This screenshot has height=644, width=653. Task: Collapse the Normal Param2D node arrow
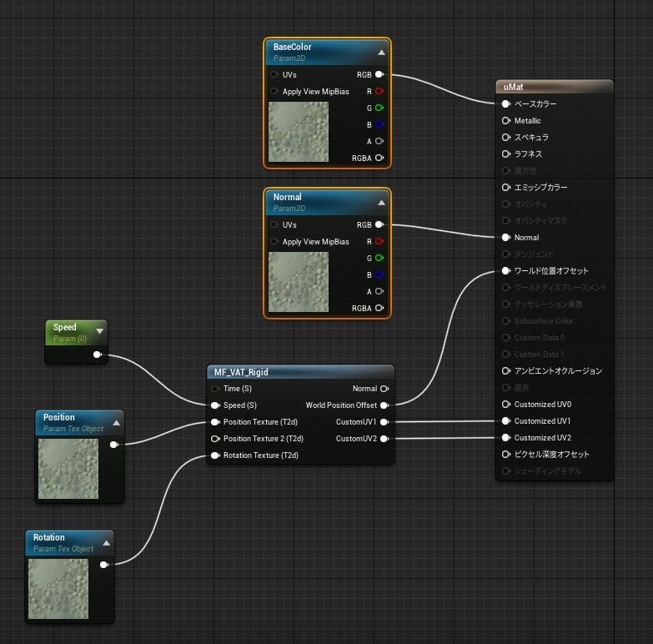pyautogui.click(x=381, y=203)
